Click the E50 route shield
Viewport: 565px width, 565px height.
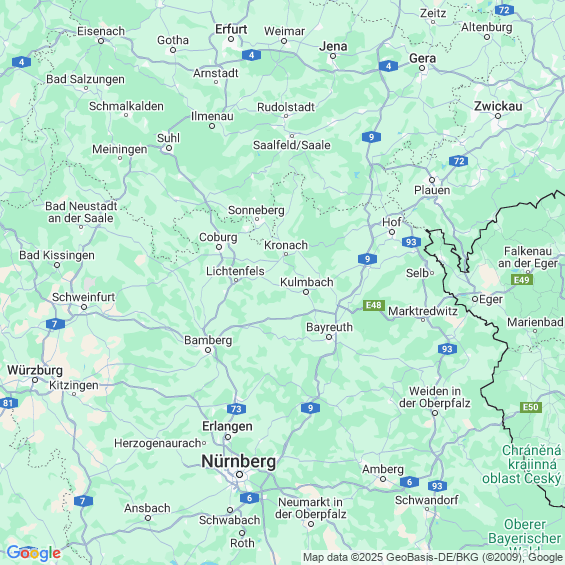(531, 407)
